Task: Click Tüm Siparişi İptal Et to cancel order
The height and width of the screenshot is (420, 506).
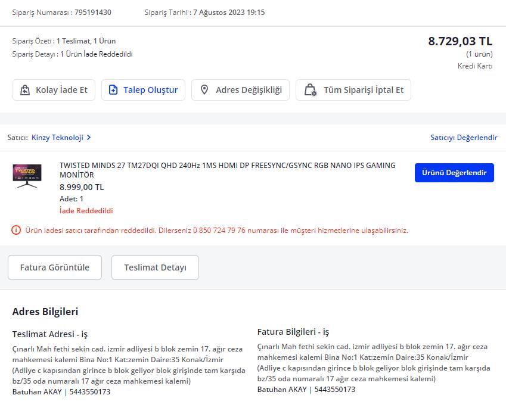Action: pyautogui.click(x=353, y=89)
